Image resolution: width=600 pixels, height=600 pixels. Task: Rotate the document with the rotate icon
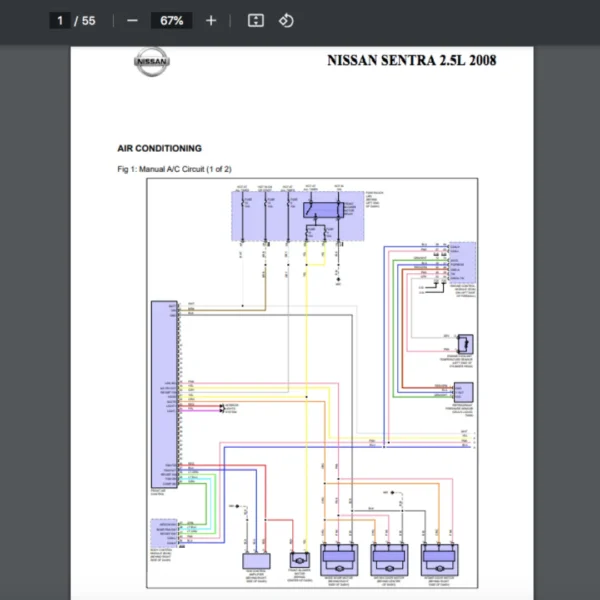[286, 21]
